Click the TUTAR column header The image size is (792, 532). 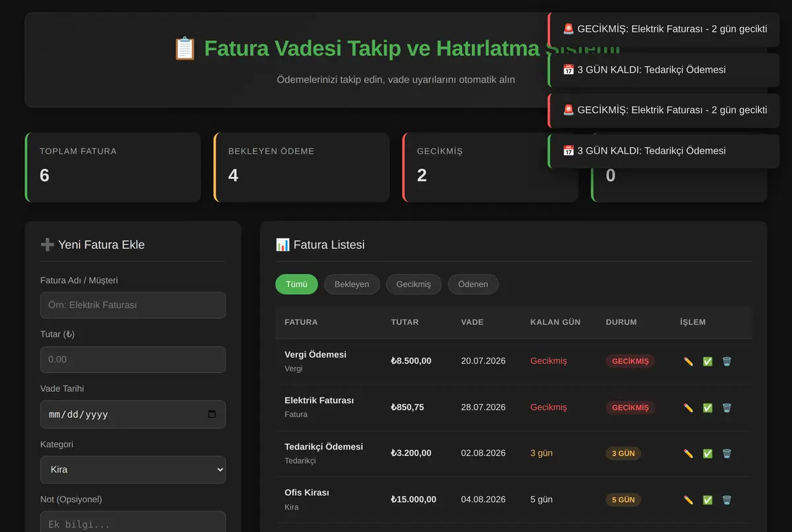(405, 322)
